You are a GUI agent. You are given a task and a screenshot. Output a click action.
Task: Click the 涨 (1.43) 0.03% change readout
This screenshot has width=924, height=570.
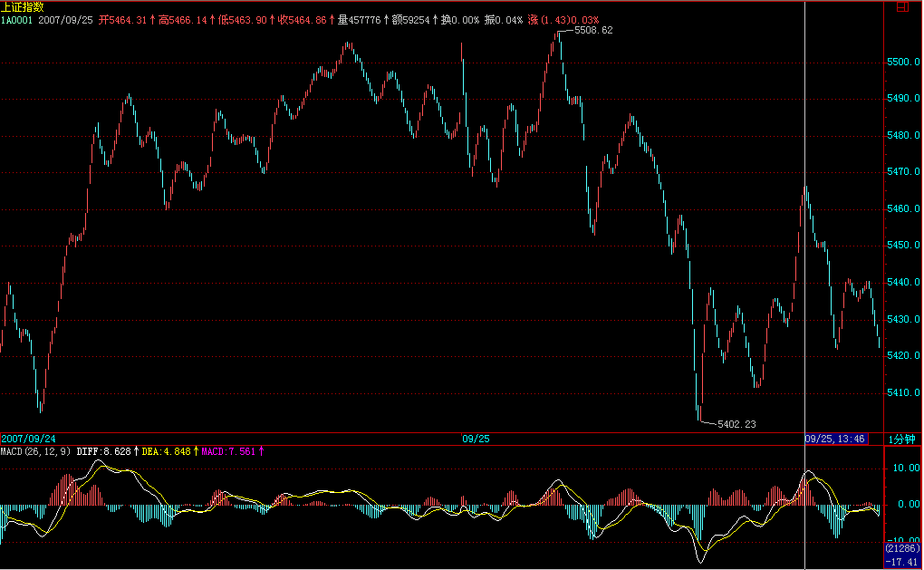click(x=563, y=19)
